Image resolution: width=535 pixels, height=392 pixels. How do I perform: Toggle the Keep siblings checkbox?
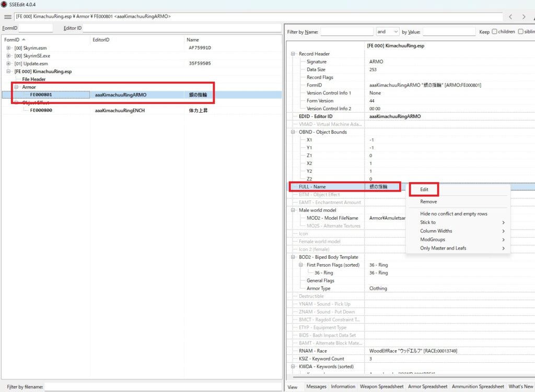click(x=520, y=32)
